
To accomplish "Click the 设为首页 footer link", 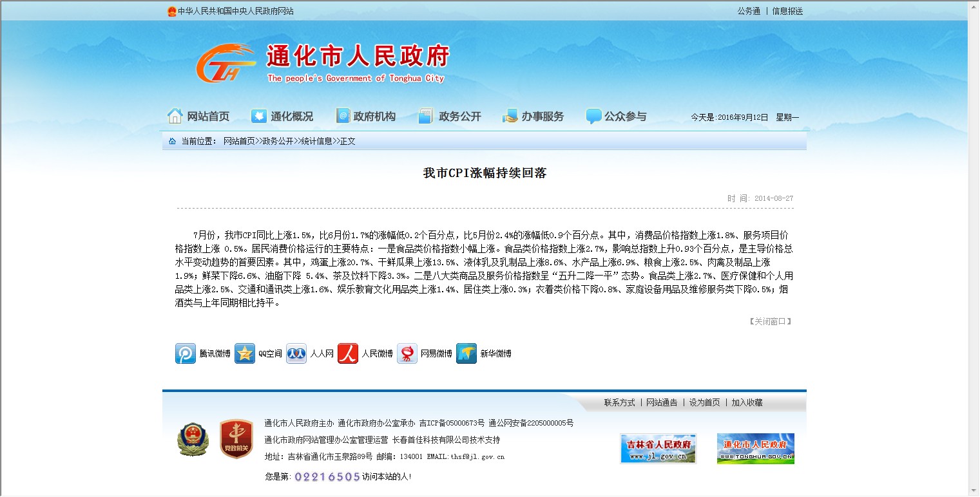I will pos(704,402).
